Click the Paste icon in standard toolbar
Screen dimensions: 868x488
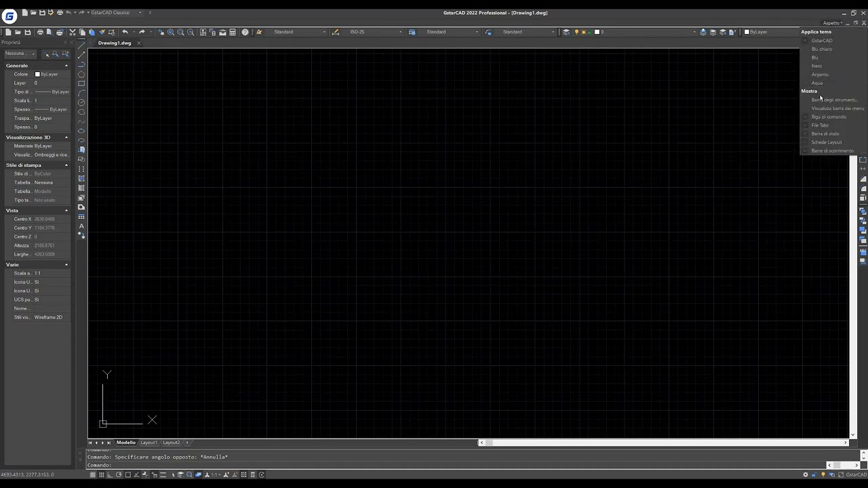point(92,32)
